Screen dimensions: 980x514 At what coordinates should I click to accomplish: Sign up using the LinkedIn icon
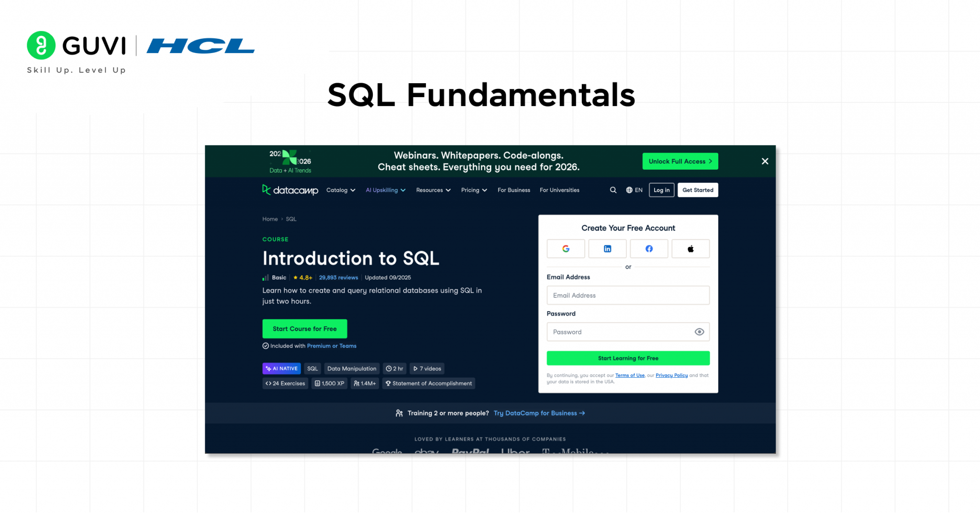pos(607,249)
